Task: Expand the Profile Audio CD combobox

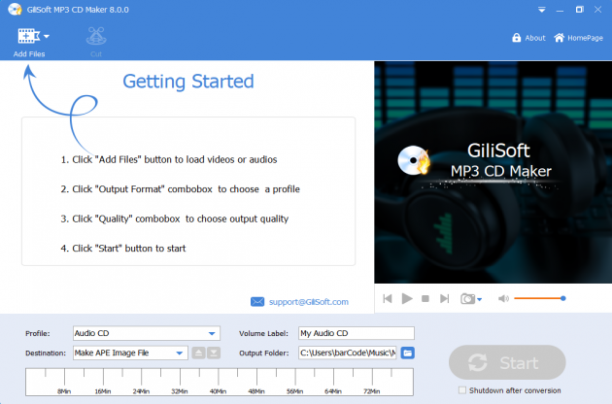Action: [147, 333]
